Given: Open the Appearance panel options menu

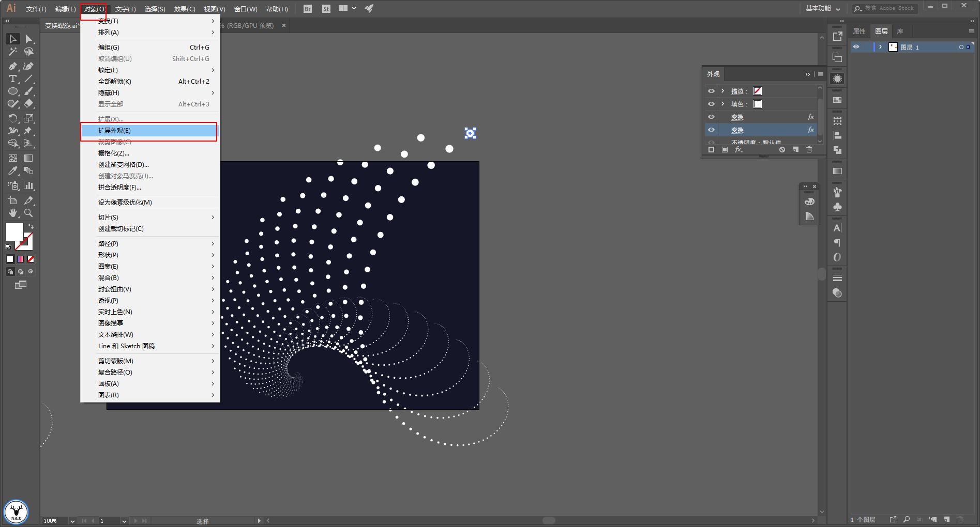Looking at the screenshot, I should [821, 74].
